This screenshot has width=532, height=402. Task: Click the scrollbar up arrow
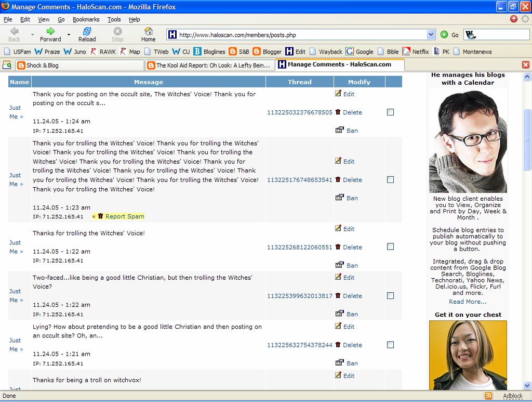coord(527,76)
